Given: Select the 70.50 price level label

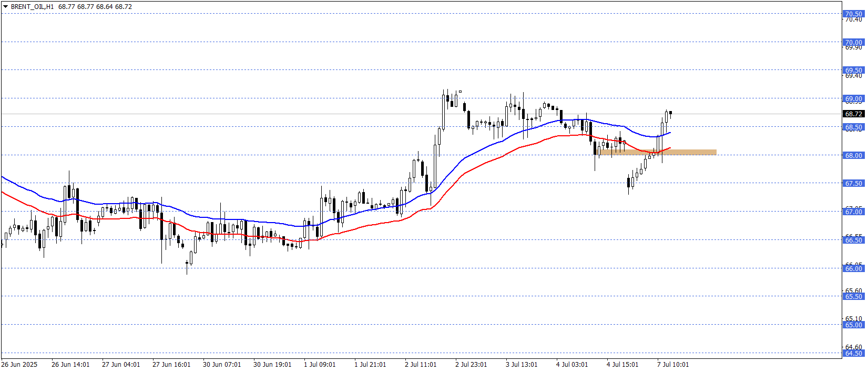Looking at the screenshot, I should 853,14.
